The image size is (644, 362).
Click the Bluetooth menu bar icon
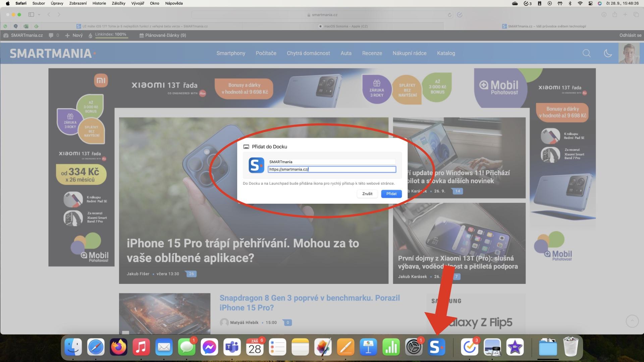coord(570,3)
